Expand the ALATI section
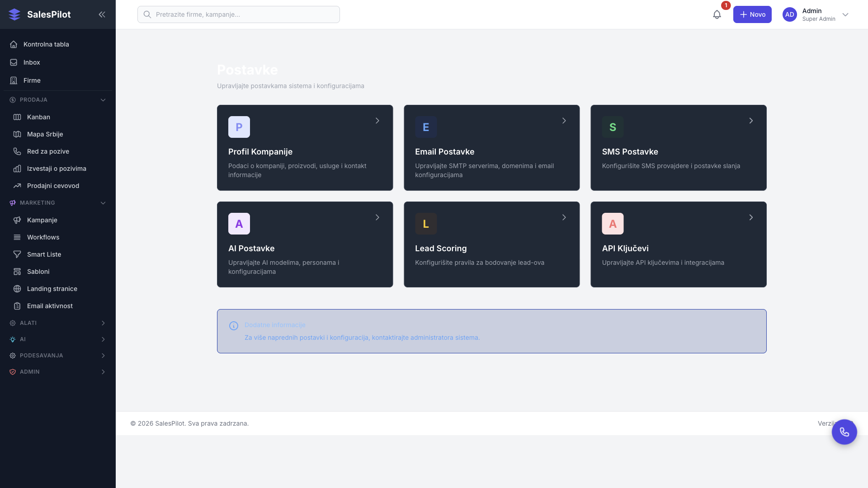The image size is (868, 488). point(103,323)
